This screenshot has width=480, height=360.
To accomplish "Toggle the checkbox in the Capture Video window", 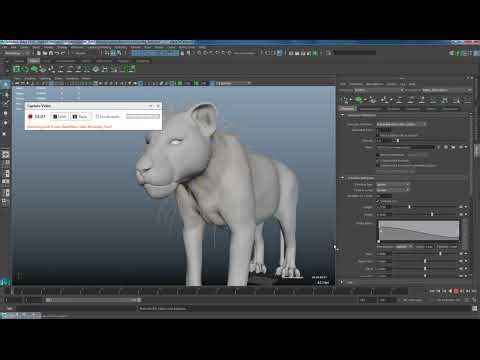I will [98, 116].
